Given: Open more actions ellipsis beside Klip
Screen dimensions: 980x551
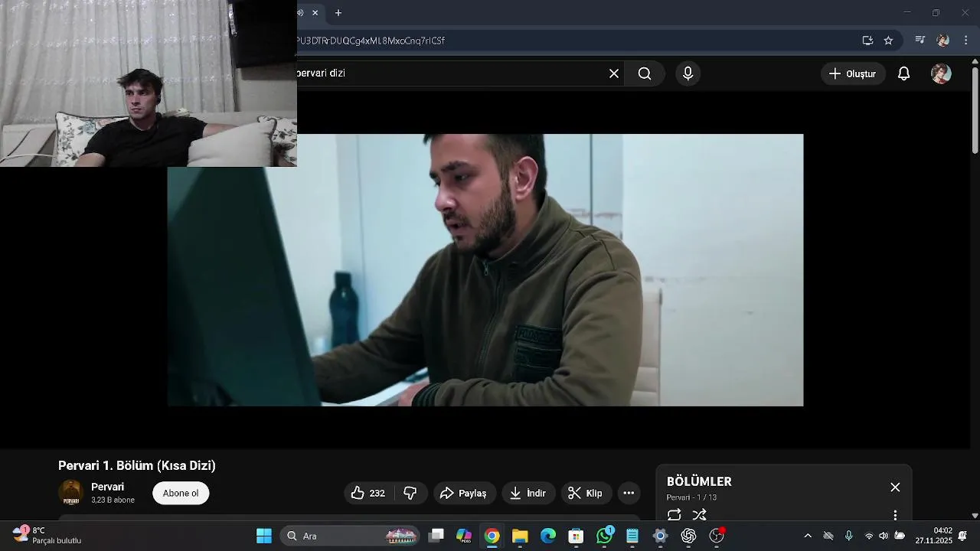Looking at the screenshot, I should [x=629, y=494].
